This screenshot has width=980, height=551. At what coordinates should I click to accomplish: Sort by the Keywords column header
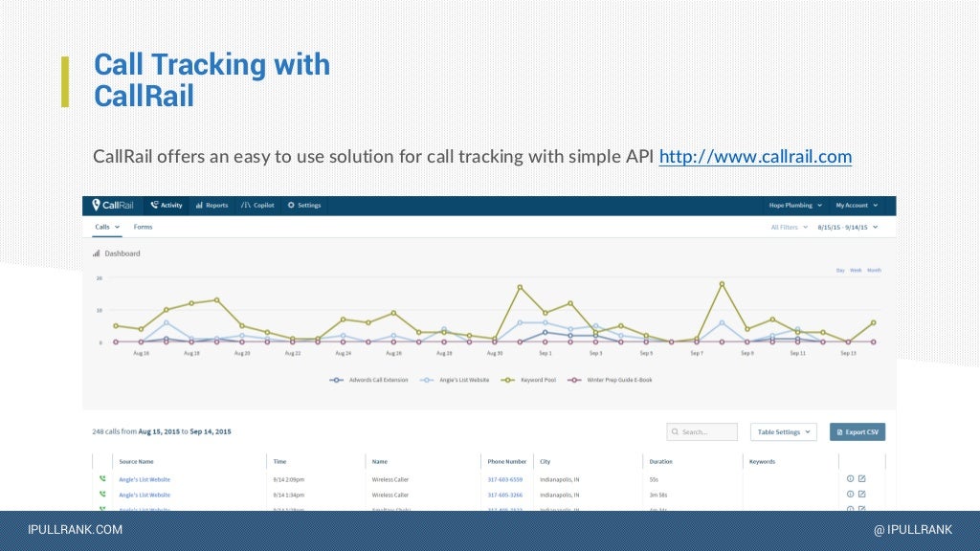point(762,462)
